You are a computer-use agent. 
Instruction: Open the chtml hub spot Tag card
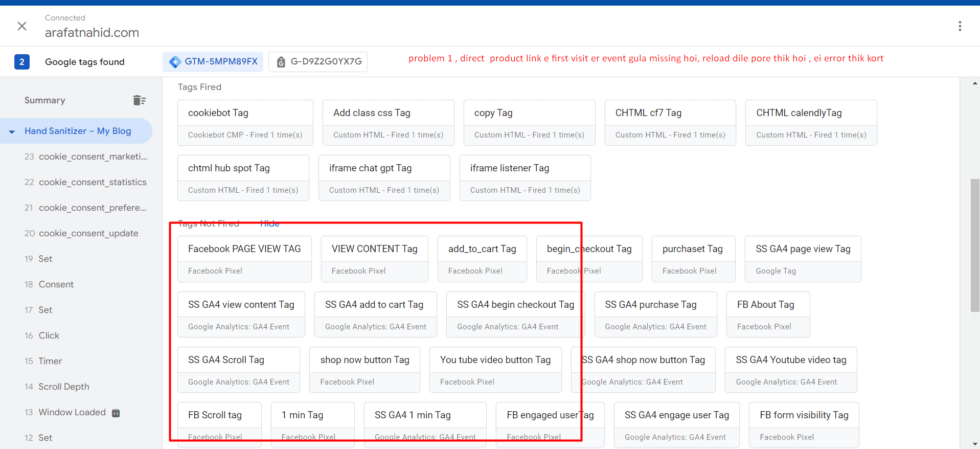tap(243, 178)
